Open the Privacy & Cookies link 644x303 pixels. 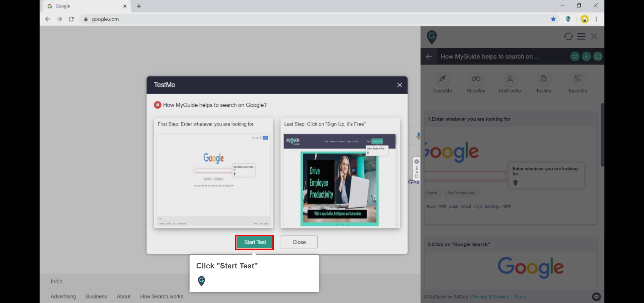click(x=490, y=297)
